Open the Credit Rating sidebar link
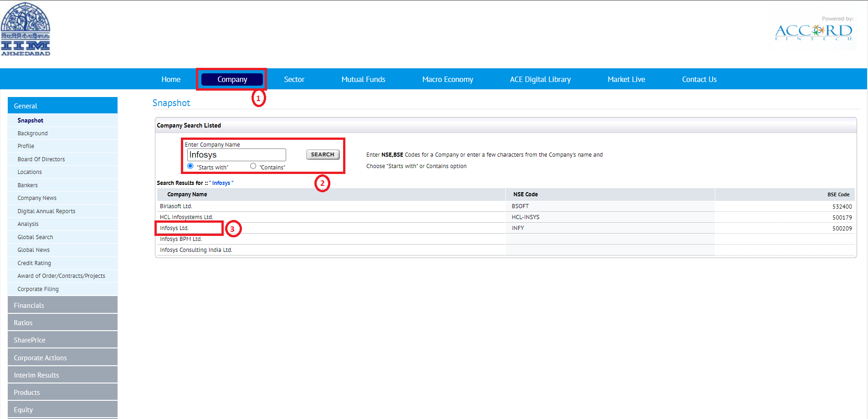The height and width of the screenshot is (419, 868). (x=34, y=263)
